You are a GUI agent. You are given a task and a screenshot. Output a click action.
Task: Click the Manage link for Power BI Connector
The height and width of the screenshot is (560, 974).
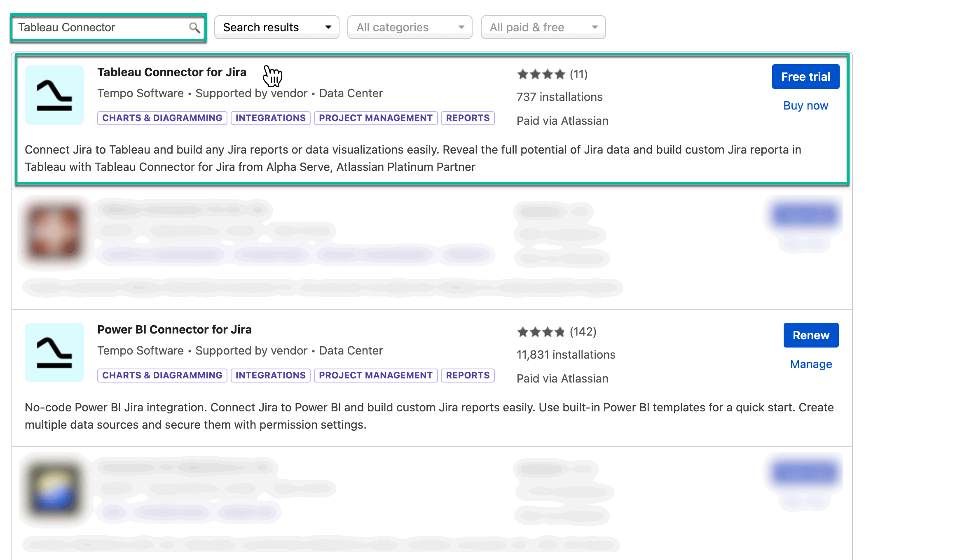[810, 364]
